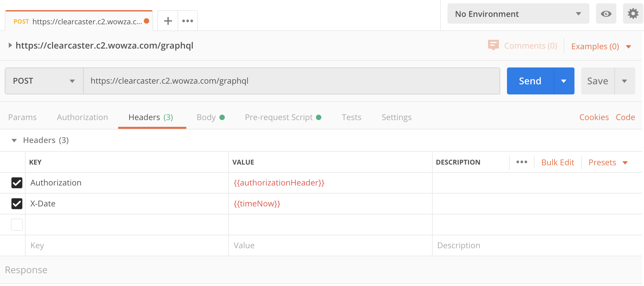Click the unsaved changes dot on request tab
The width and height of the screenshot is (644, 286).
[x=146, y=21]
